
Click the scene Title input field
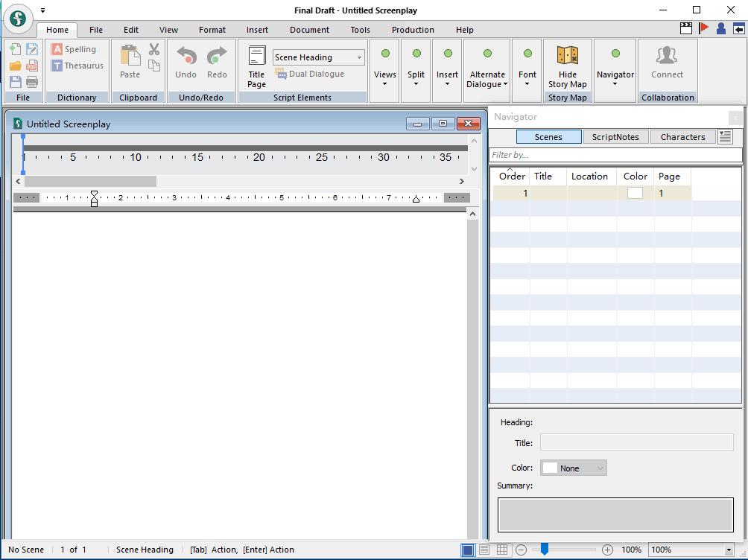636,442
